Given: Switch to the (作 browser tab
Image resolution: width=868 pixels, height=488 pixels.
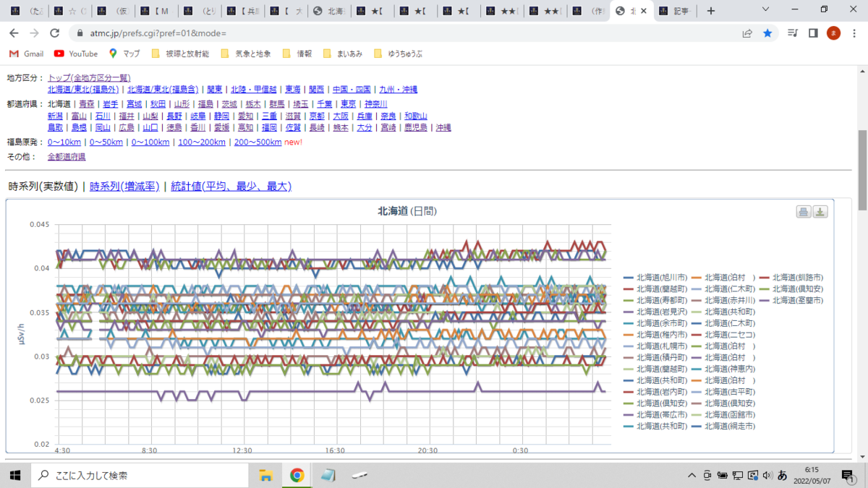Looking at the screenshot, I should [587, 12].
